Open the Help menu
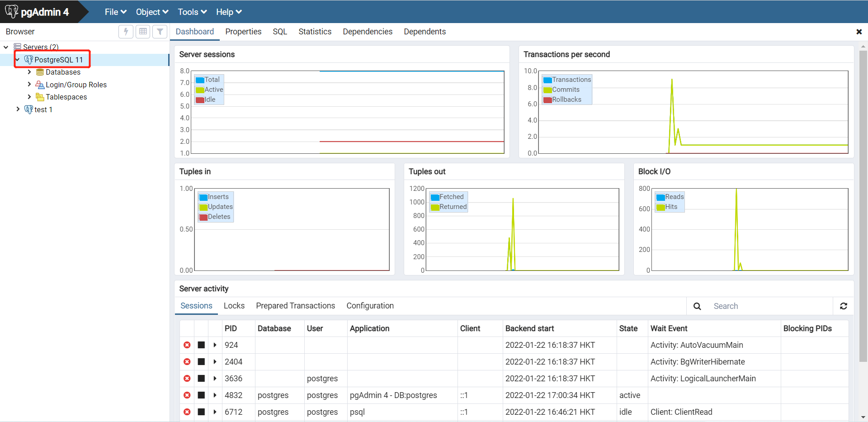The height and width of the screenshot is (422, 868). 229,12
